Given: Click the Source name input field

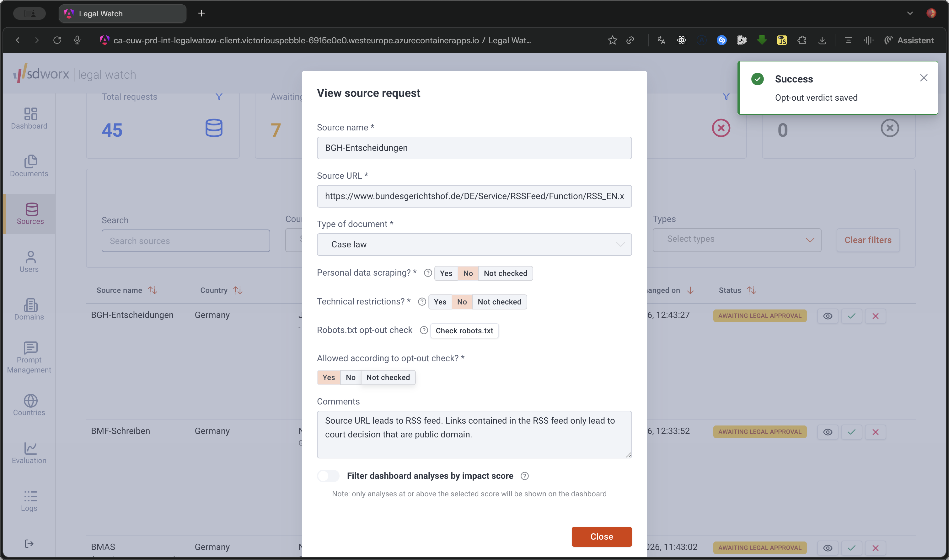Looking at the screenshot, I should [x=474, y=148].
